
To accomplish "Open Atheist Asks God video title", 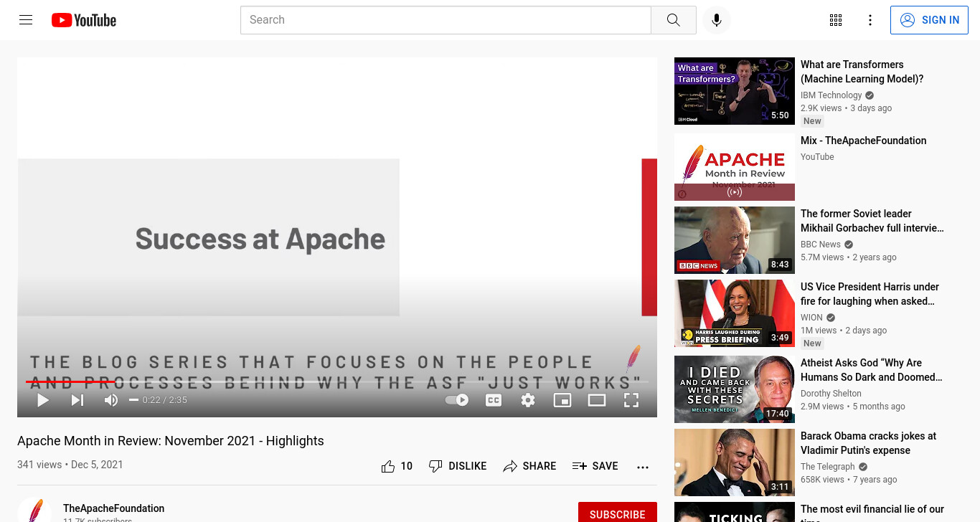I will (872, 370).
